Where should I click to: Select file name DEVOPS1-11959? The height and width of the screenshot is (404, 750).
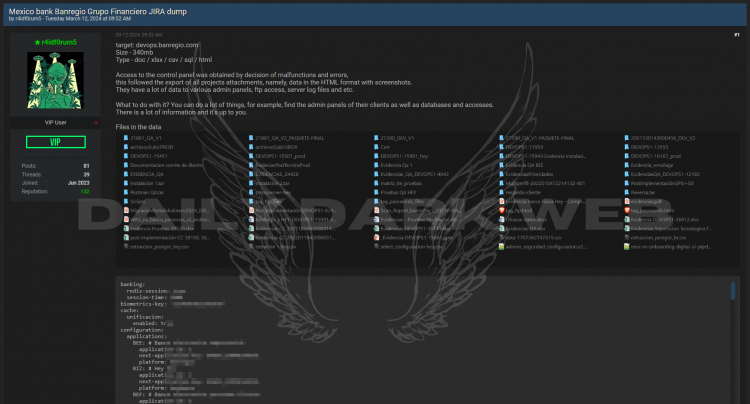click(524, 147)
